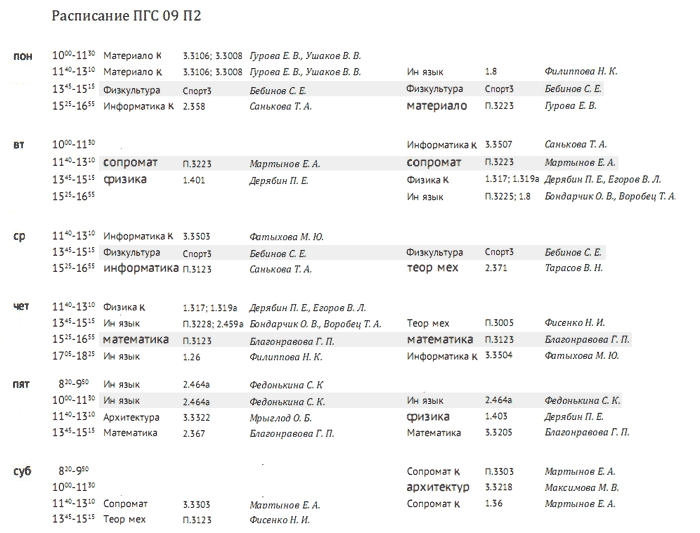Select the "пят" day label
The height and width of the screenshot is (533, 700).
pyautogui.click(x=22, y=384)
